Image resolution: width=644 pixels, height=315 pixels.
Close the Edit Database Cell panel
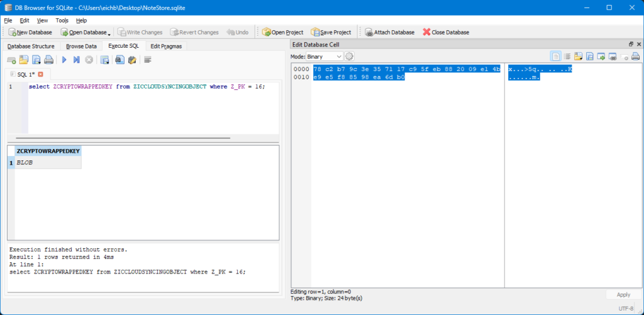pyautogui.click(x=639, y=44)
